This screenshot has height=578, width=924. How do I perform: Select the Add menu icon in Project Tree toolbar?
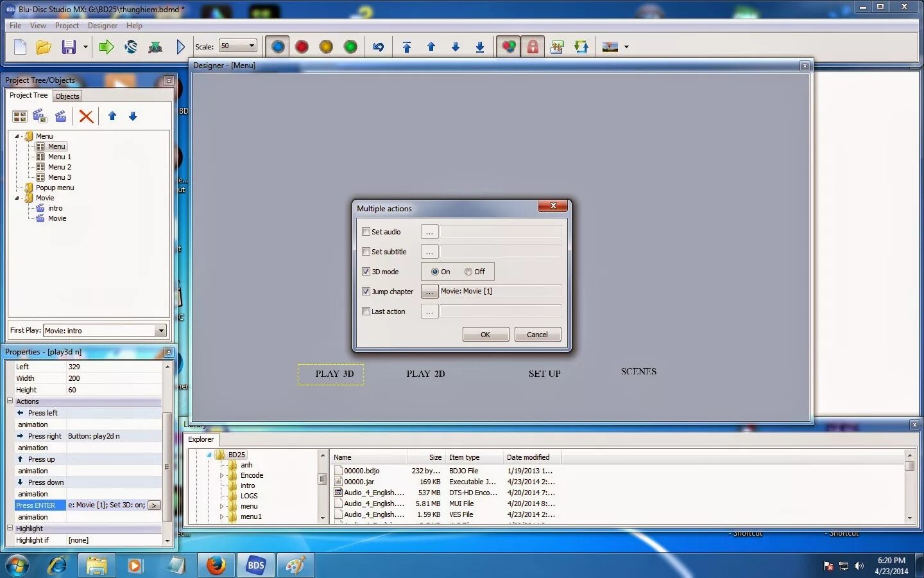[x=20, y=116]
